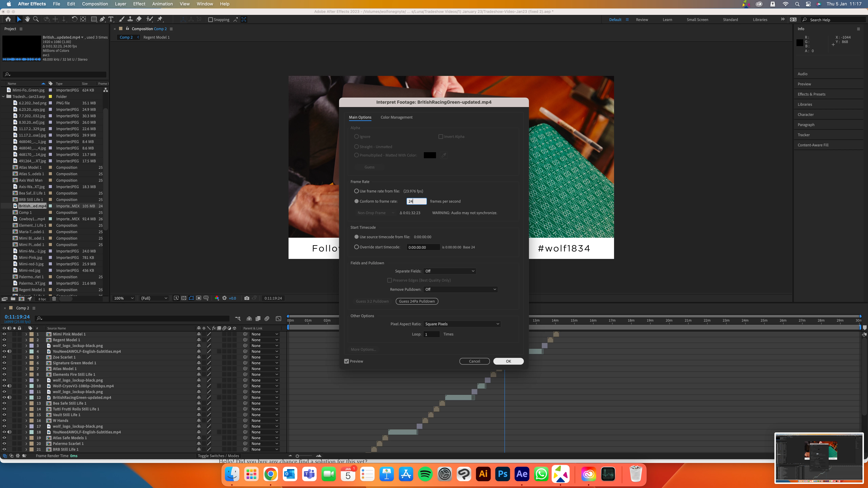Click the black matte color swatch
Viewport: 868px width, 488px height.
tap(430, 155)
